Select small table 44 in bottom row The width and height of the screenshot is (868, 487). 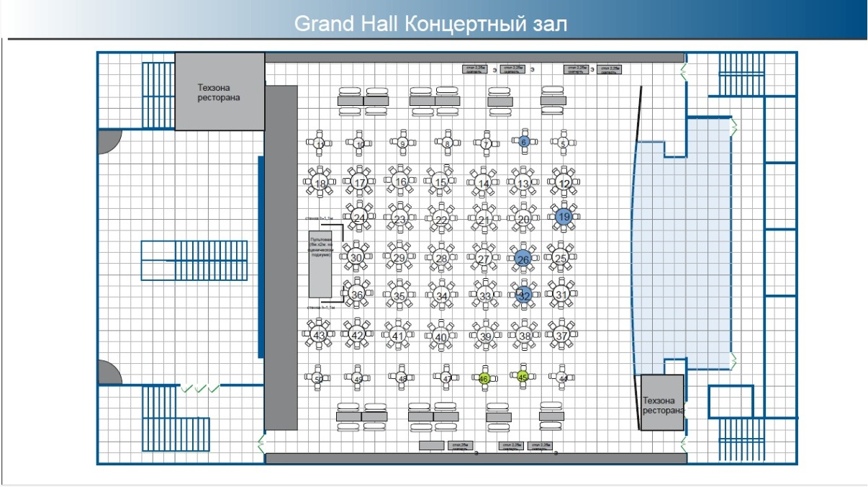point(563,377)
